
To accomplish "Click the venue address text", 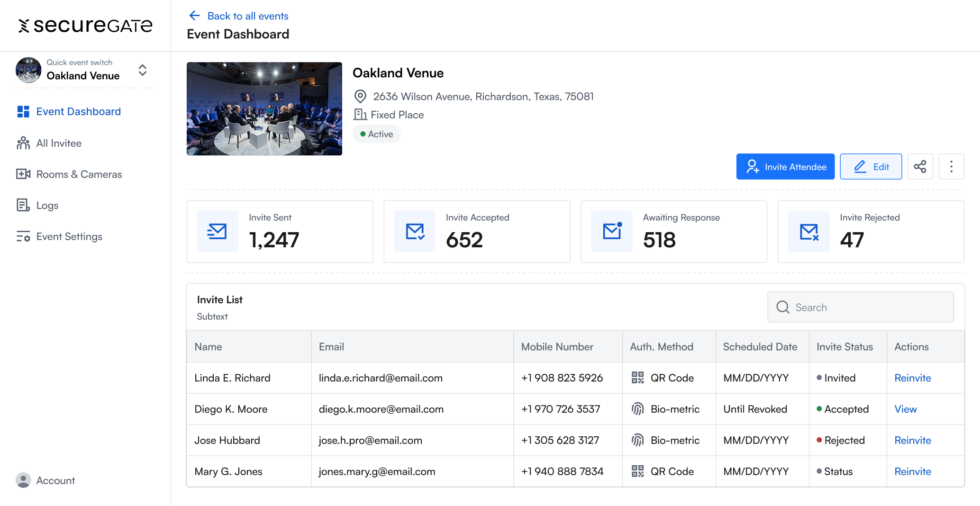I will [x=483, y=97].
